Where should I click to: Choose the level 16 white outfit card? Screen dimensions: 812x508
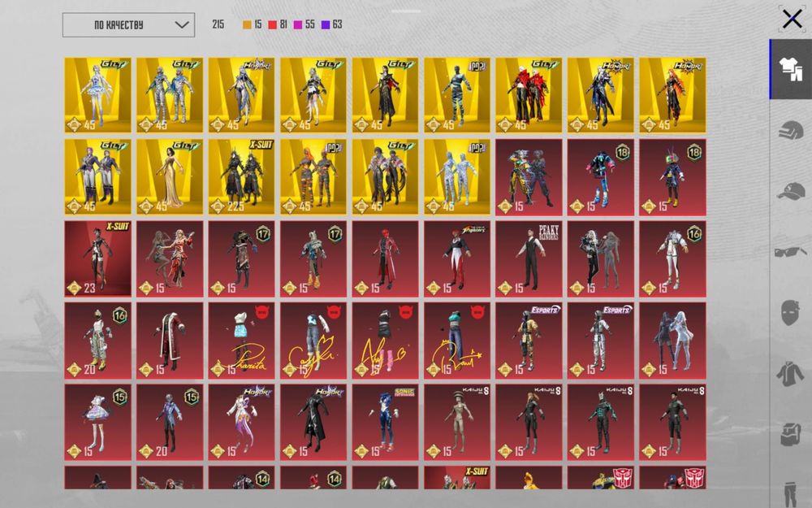tap(672, 258)
